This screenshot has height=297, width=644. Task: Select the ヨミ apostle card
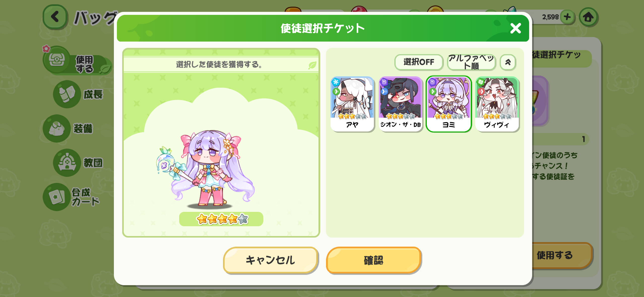449,104
